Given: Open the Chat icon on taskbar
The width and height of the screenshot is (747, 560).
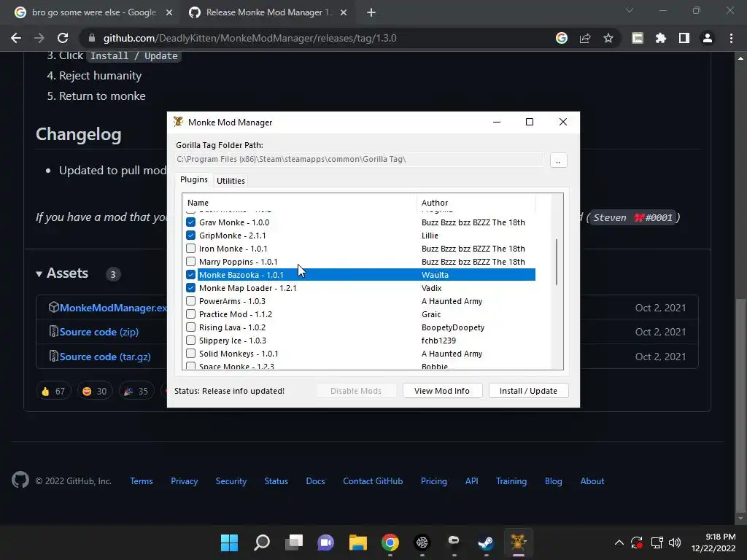Looking at the screenshot, I should coord(326,542).
